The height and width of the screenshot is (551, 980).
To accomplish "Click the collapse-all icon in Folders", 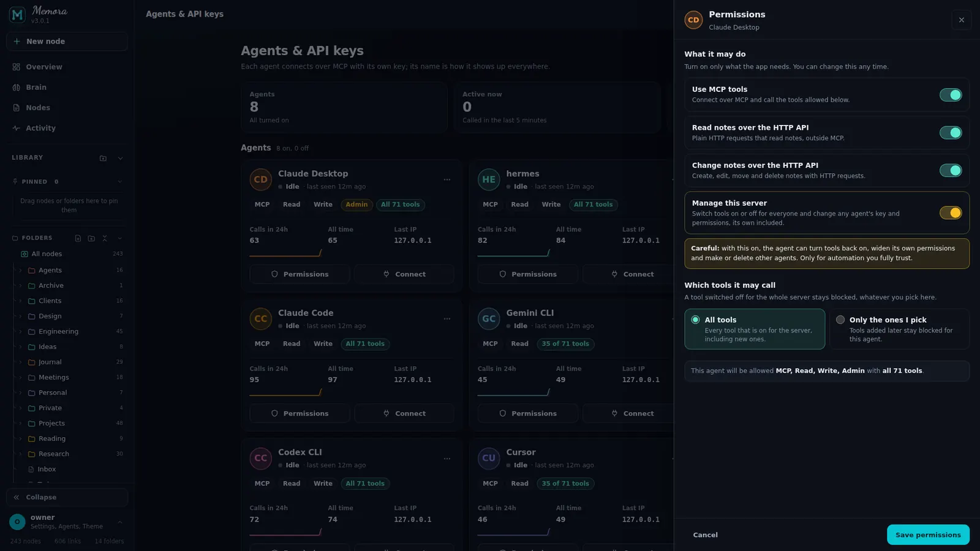I will pos(105,238).
